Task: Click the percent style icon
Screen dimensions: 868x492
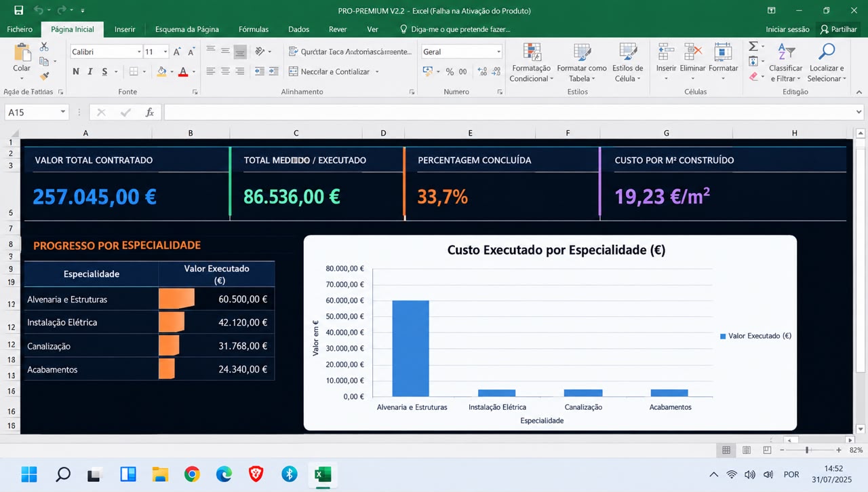Action: coord(449,71)
